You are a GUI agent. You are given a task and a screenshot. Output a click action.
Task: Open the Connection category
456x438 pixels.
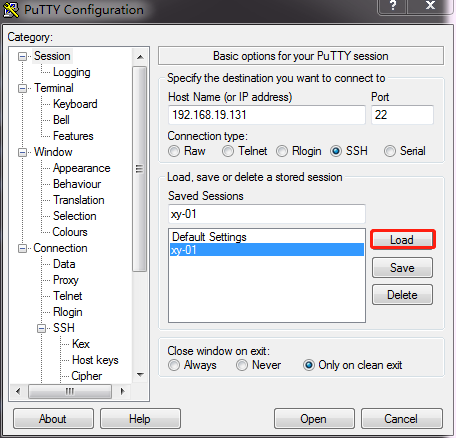60,248
